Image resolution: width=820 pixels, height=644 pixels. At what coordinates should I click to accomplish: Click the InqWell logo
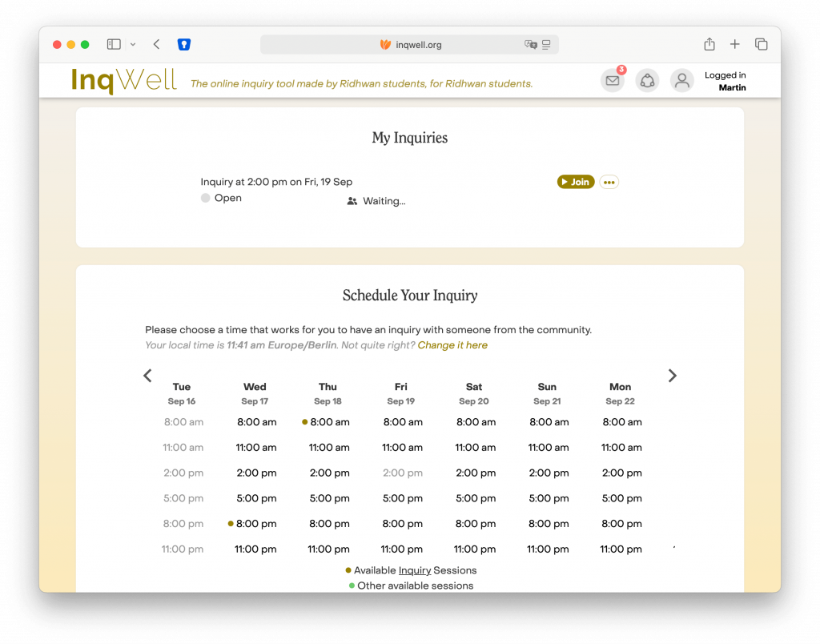click(x=124, y=81)
